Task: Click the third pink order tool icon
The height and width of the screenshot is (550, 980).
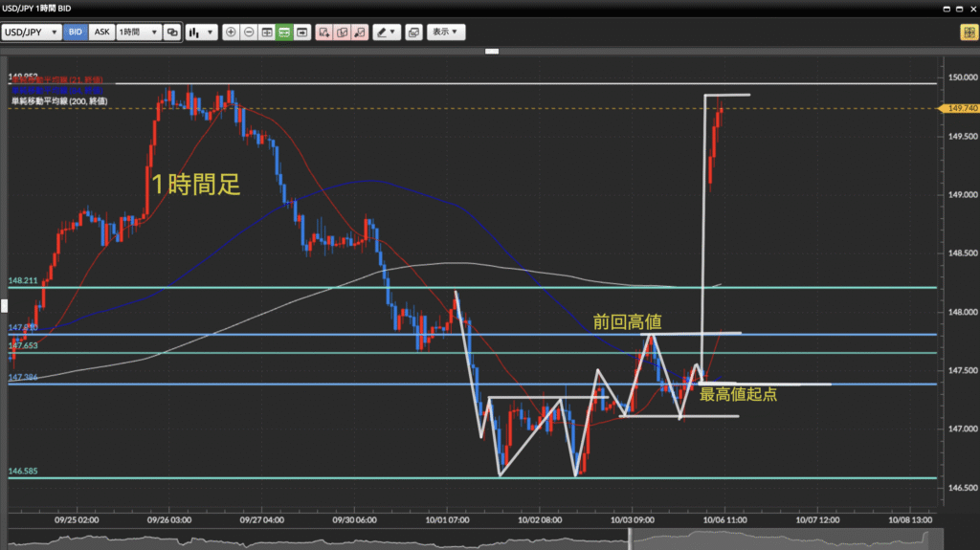Action: (360, 32)
